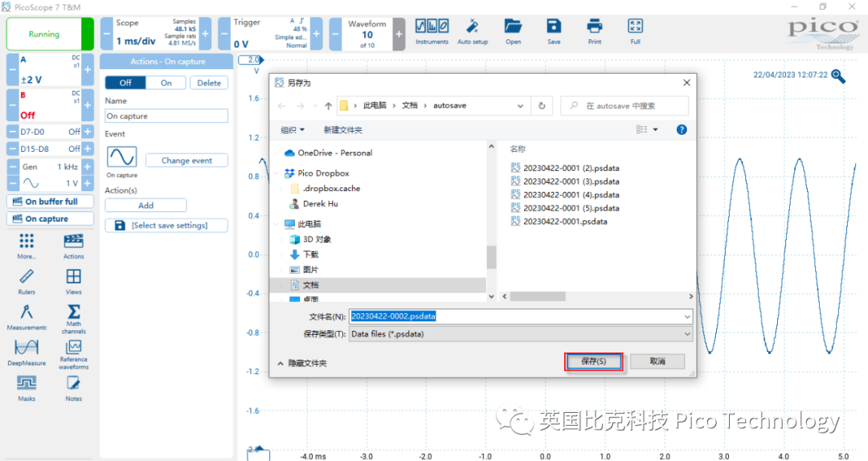This screenshot has width=868, height=461.
Task: Click the zoom magnifier icon beside the timestamp
Action: (838, 76)
